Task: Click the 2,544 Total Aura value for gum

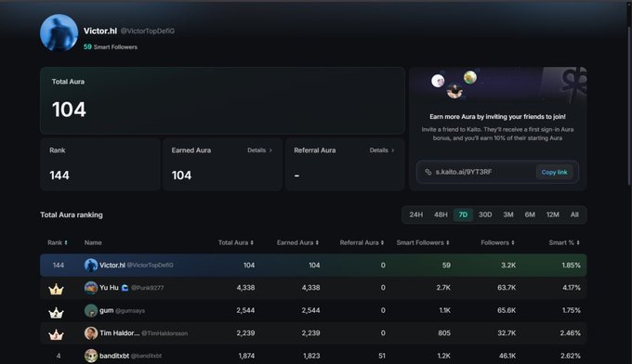Action: (x=245, y=310)
